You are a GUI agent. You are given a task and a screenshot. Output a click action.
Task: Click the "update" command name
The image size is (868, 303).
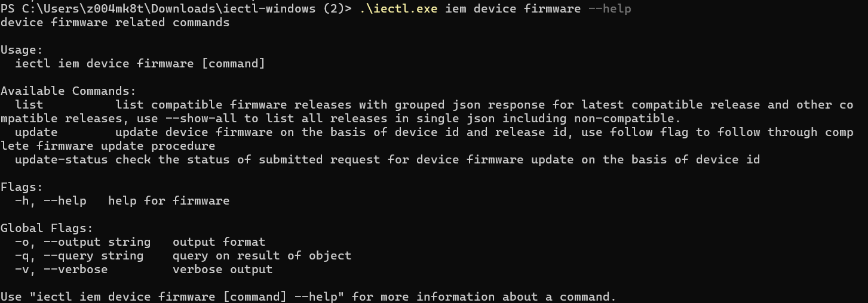[x=36, y=132]
